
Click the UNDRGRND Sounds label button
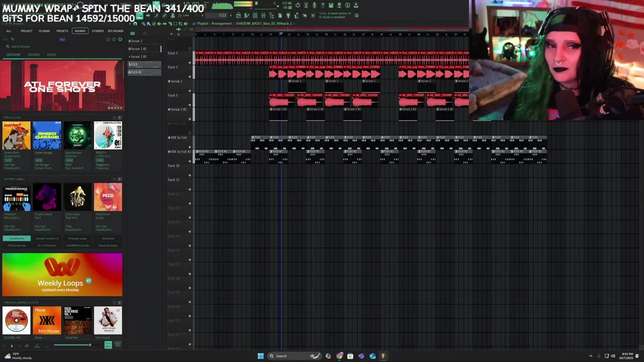pos(77,245)
